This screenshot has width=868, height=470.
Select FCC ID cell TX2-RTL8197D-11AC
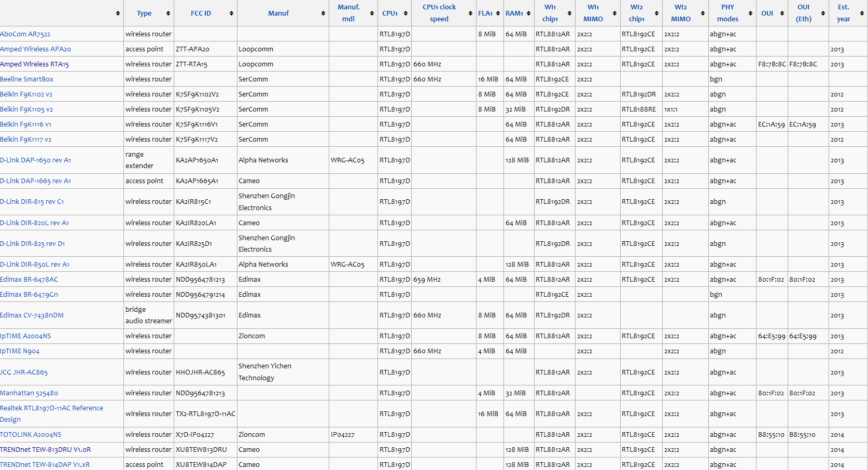point(206,414)
